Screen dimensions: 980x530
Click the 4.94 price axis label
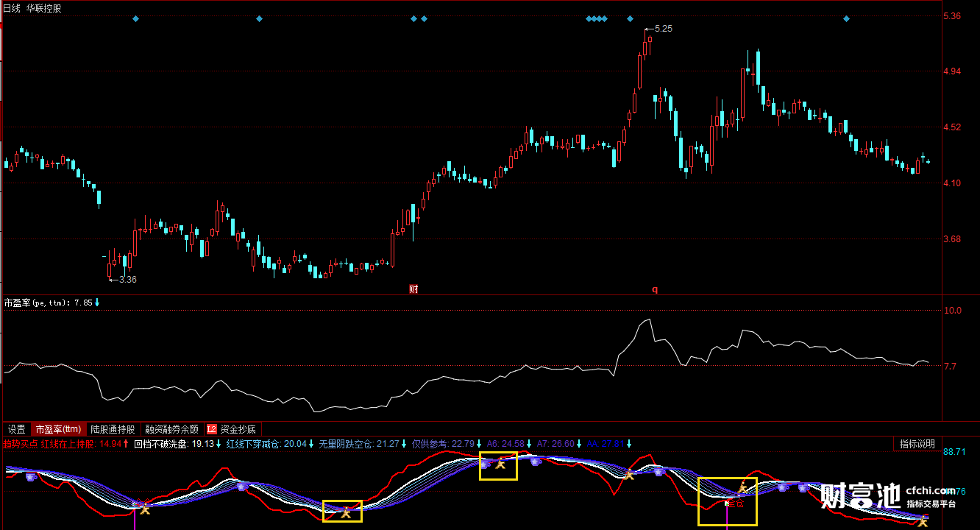point(952,71)
